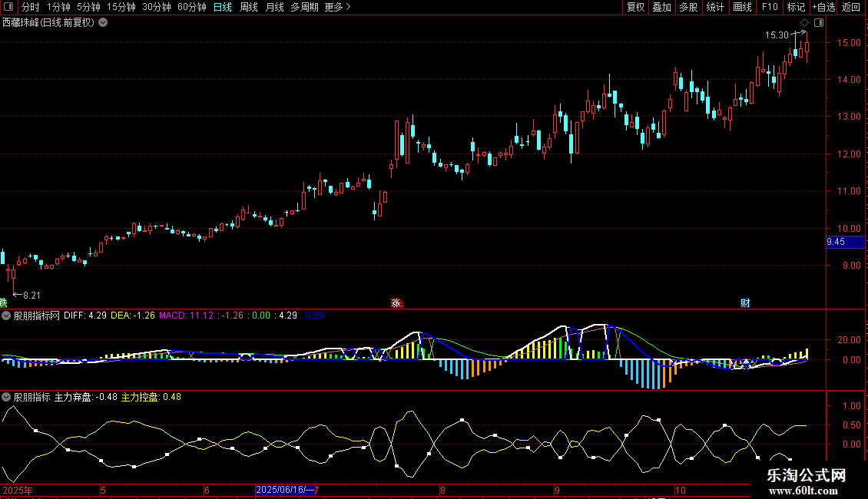Open dropdown next to 西藏珠峰 title

pos(103,23)
